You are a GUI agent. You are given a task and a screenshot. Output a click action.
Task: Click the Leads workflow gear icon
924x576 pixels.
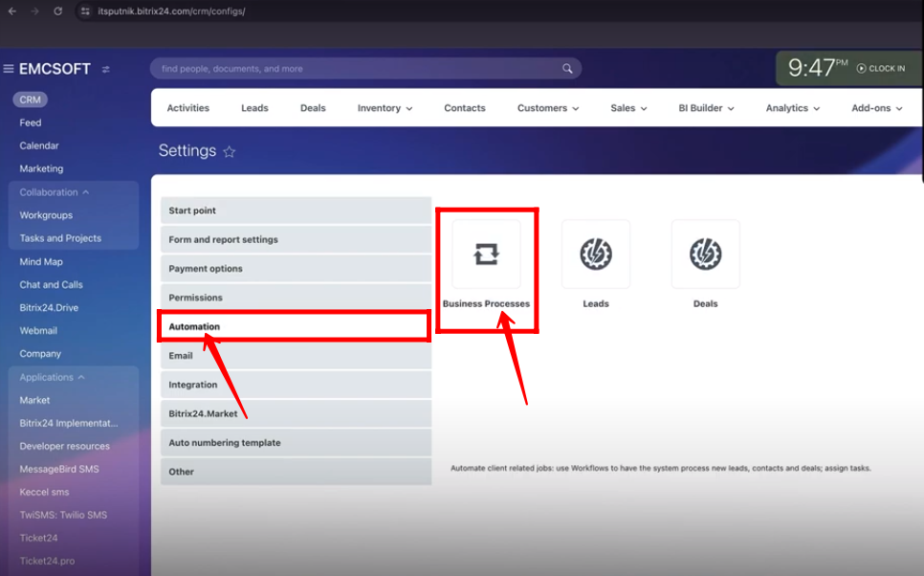[x=595, y=254]
